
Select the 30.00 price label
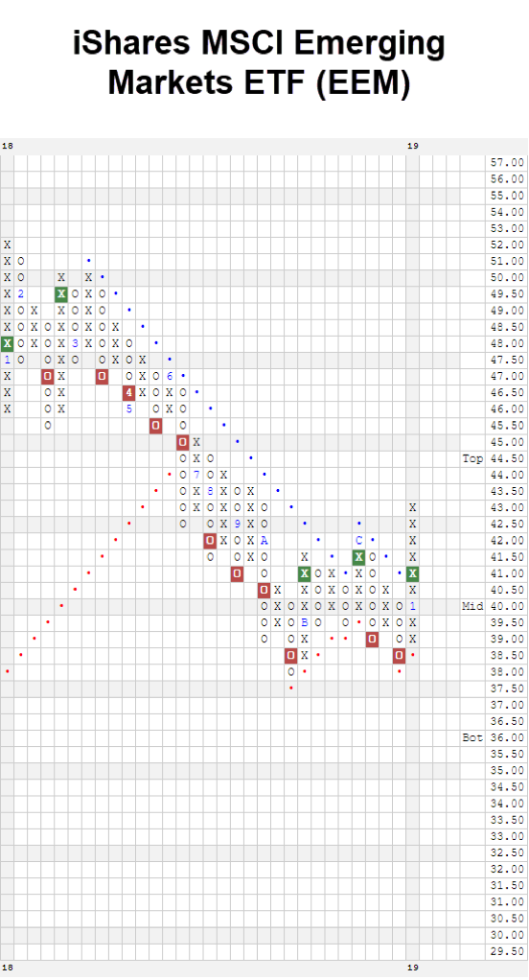[x=507, y=934]
